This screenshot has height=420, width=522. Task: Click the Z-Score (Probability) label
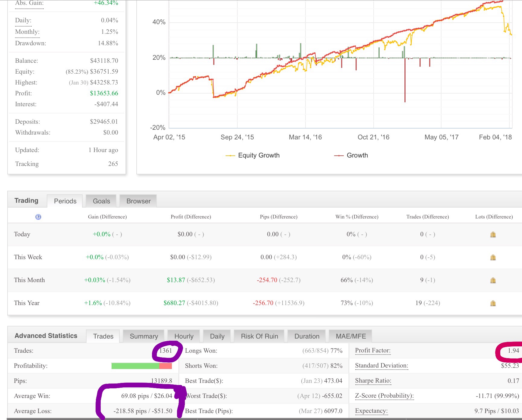coord(384,396)
